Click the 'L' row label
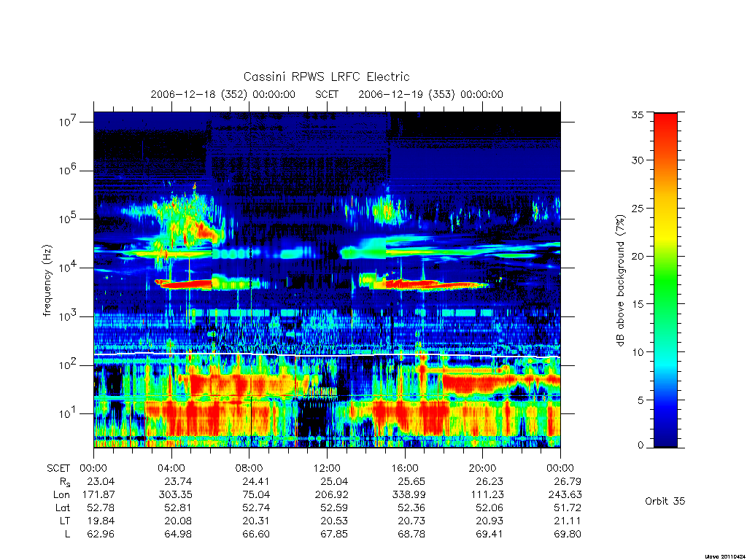Image resolution: width=747 pixels, height=560 pixels. tap(67, 534)
